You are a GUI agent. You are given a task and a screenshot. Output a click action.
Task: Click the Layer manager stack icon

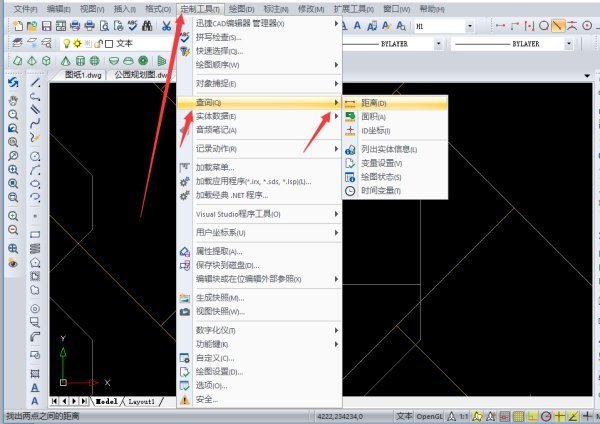[x=17, y=43]
